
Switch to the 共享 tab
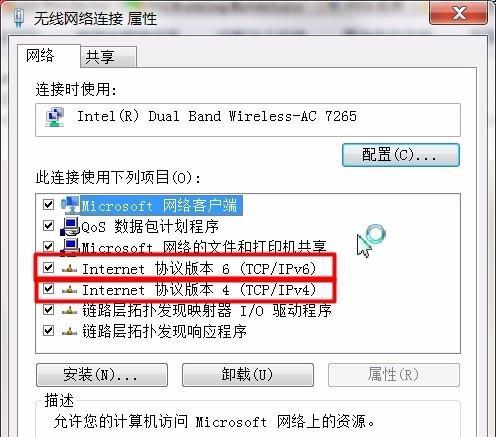click(108, 57)
